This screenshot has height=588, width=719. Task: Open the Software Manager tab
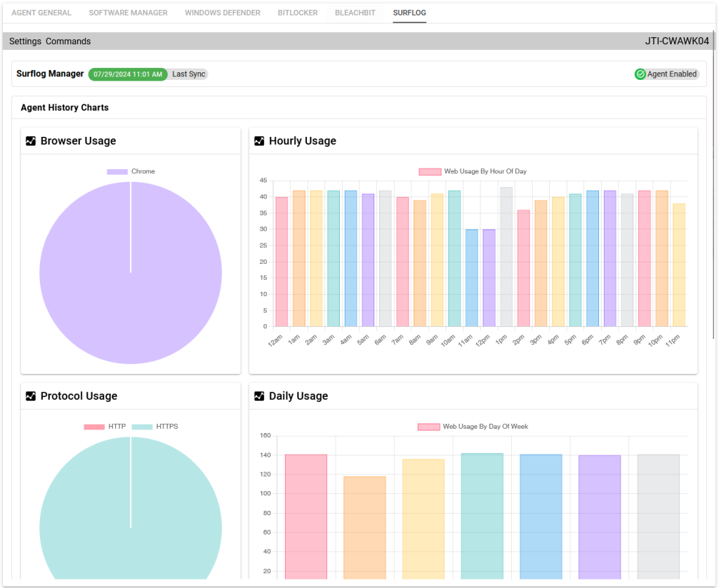(x=128, y=13)
